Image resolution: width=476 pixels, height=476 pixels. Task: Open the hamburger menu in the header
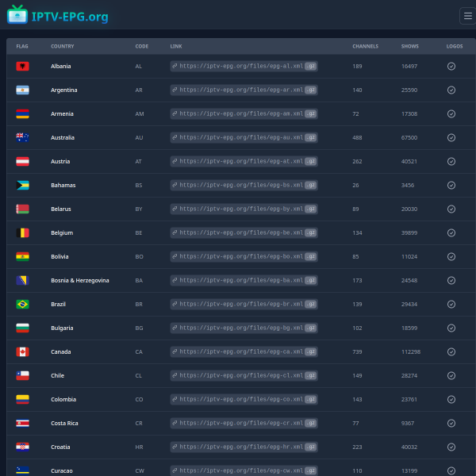468,16
